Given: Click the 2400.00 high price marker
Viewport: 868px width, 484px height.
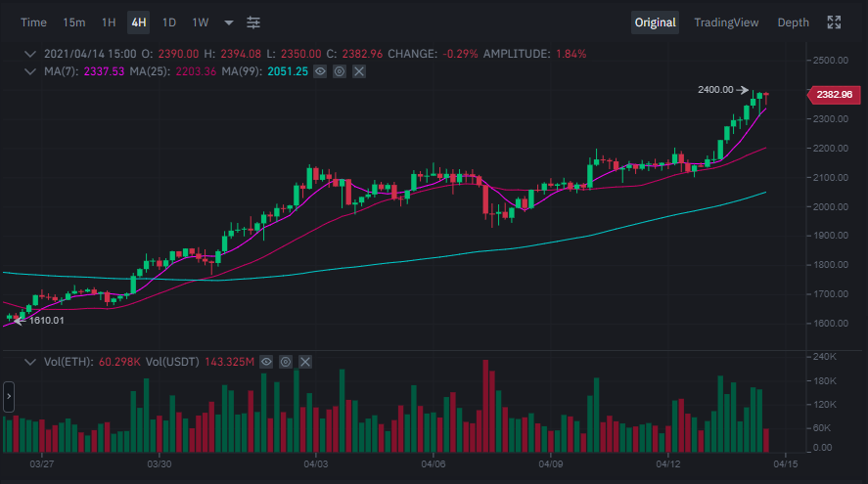Looking at the screenshot, I should point(715,90).
